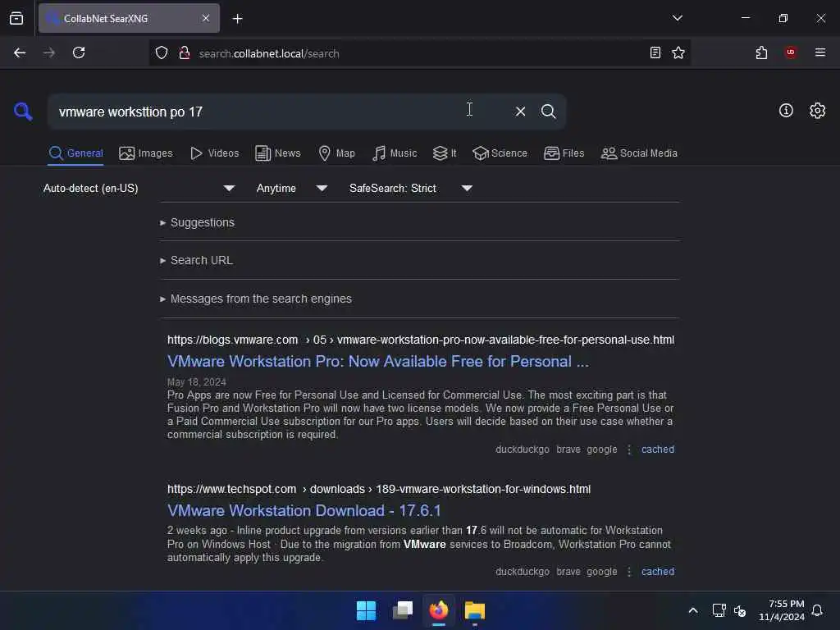Open clock showing 7:55 PM
Screen dimensions: 840x630
[782, 610]
